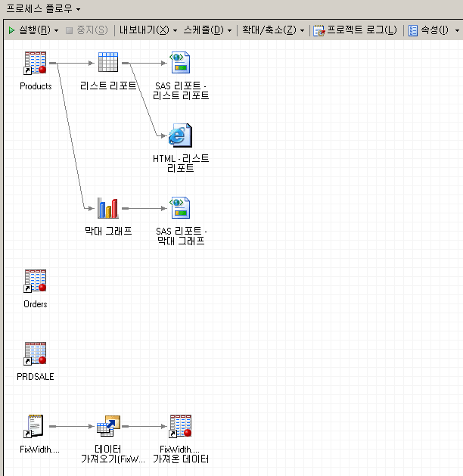Expand the 실행 dropdown arrow
This screenshot has width=463, height=476.
(57, 31)
